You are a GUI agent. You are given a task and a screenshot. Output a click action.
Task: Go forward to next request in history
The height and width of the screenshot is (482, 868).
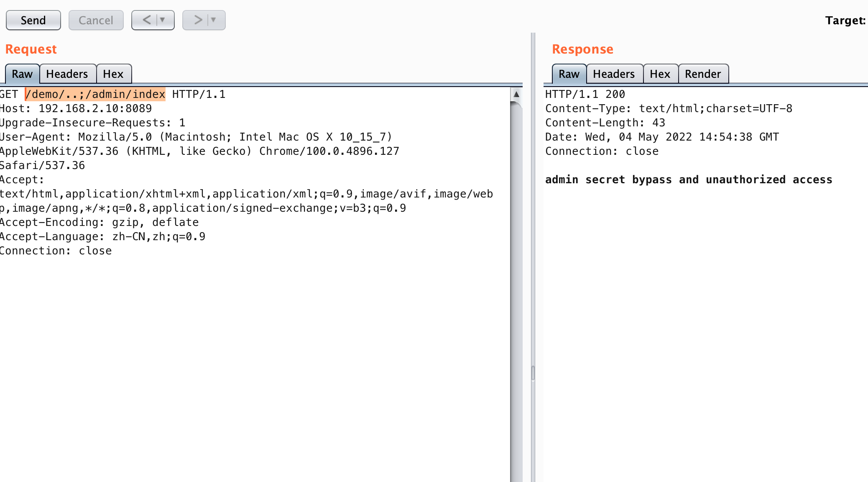pos(198,20)
